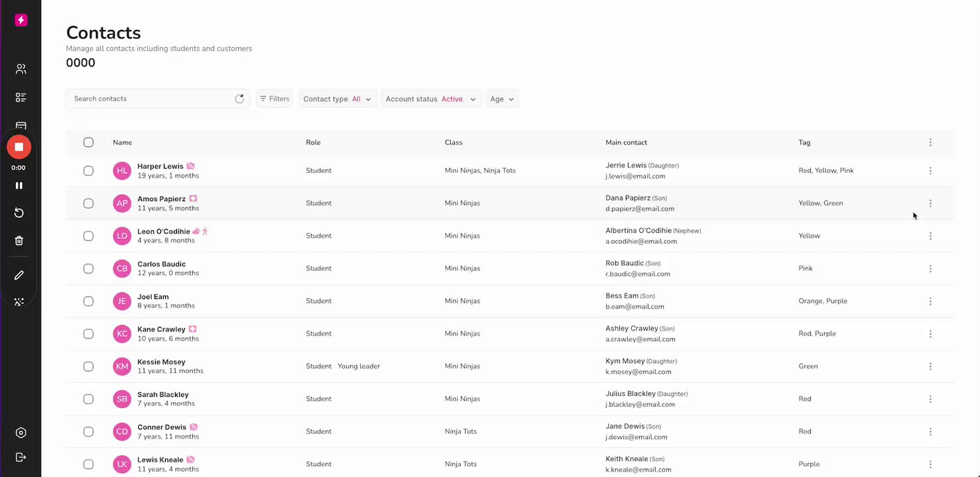The width and height of the screenshot is (980, 477).
Task: Expand the Account status dropdown
Action: point(430,99)
